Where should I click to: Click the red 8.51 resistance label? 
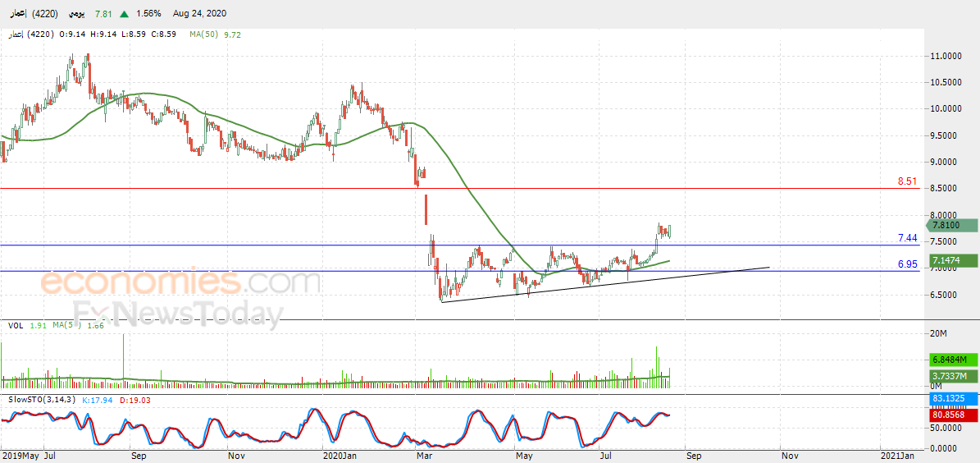tap(907, 182)
